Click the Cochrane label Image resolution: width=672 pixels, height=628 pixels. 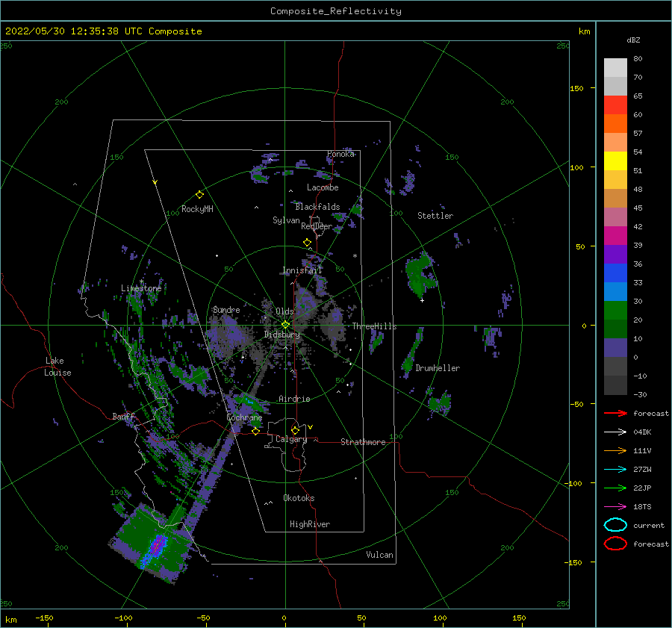tap(244, 417)
